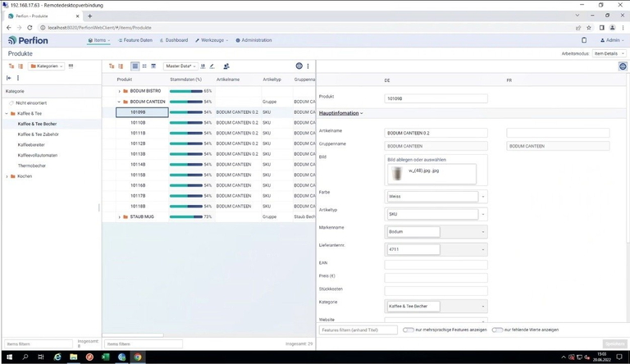The height and width of the screenshot is (364, 630).
Task: Open the product list three-dot menu
Action: [308, 66]
